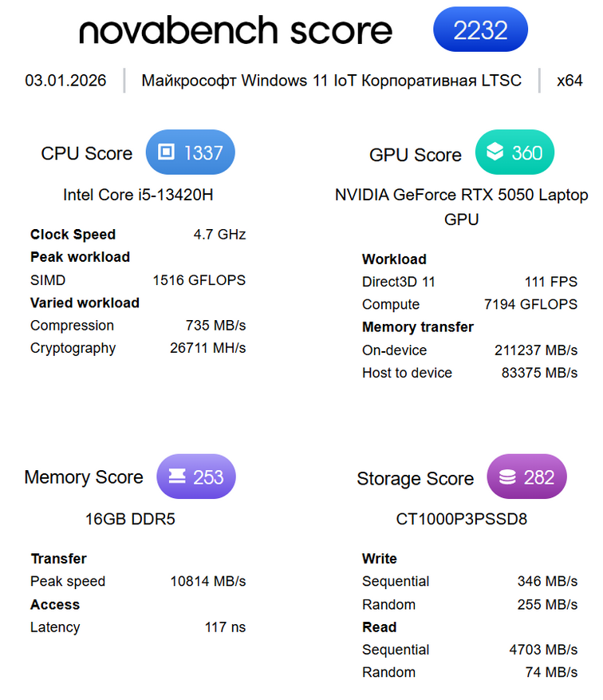
Task: Click the novabench score title
Action: click(235, 31)
